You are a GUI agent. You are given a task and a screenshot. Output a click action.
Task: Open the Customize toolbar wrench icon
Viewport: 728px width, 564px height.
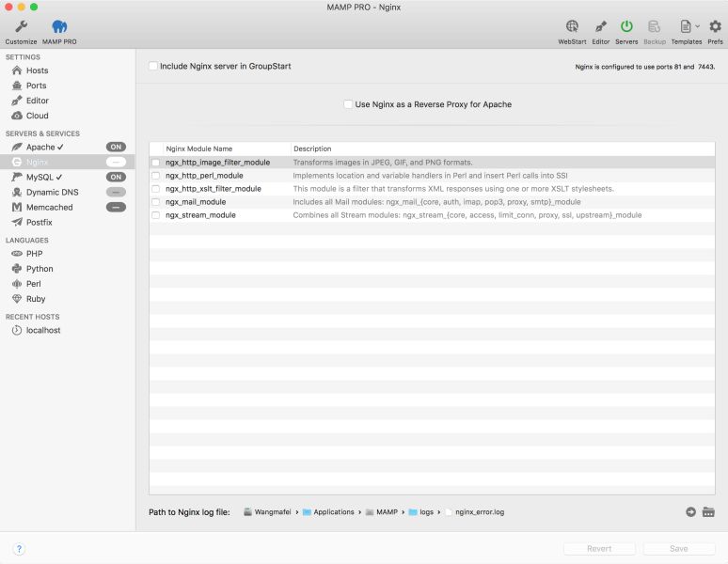(x=21, y=27)
